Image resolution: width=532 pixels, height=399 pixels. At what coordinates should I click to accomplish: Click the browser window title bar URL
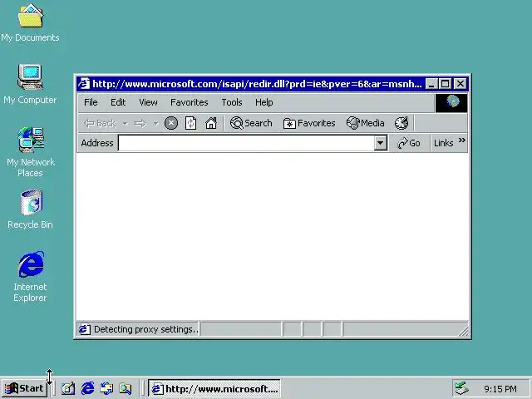tap(257, 83)
